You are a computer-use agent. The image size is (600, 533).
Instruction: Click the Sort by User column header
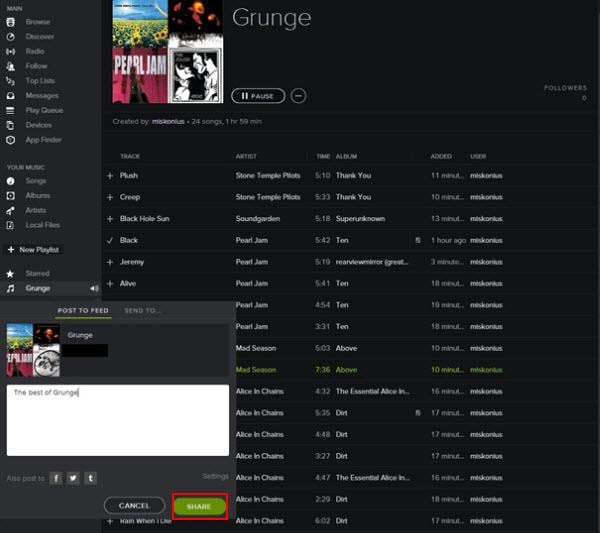[478, 156]
